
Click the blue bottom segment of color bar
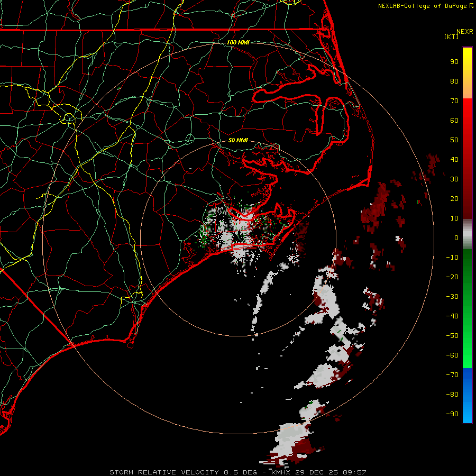tap(467, 396)
